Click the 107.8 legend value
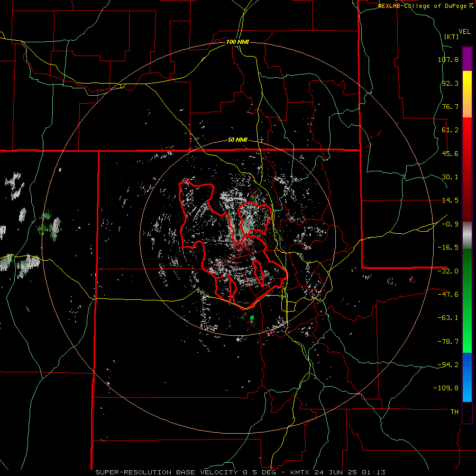This screenshot has height=476, width=476. click(448, 59)
